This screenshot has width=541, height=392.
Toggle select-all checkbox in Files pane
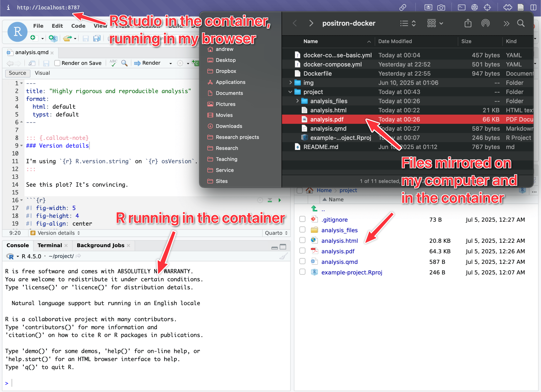(x=300, y=190)
